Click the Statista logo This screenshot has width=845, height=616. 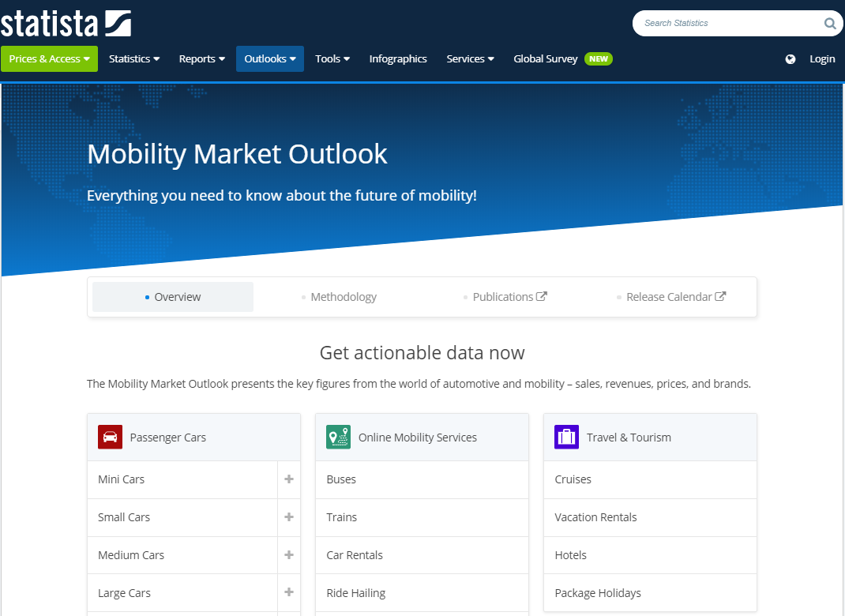click(66, 24)
